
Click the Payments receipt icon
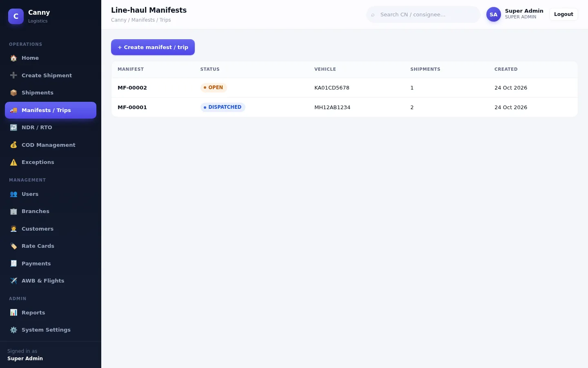pos(13,264)
